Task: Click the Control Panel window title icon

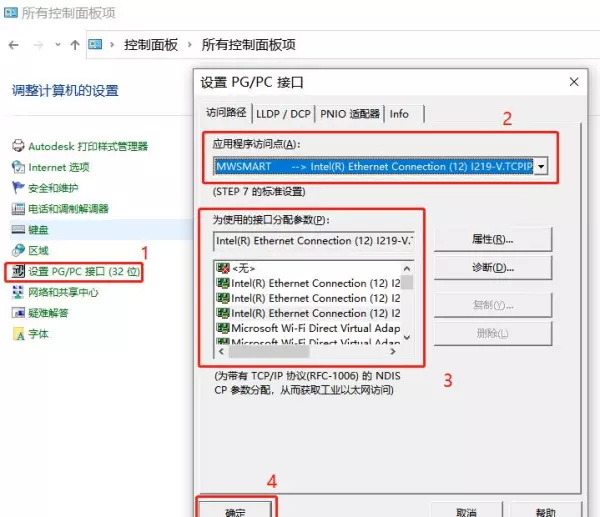Action: point(10,13)
